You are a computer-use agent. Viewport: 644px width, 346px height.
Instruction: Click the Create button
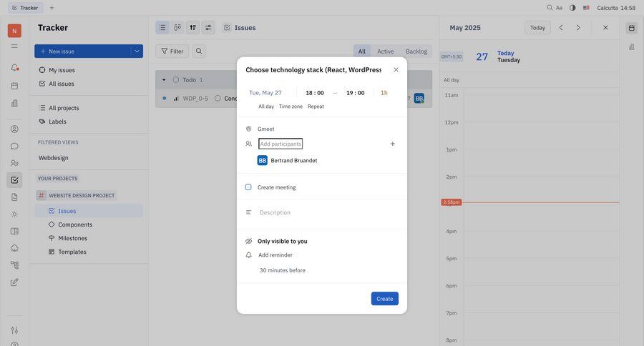pyautogui.click(x=384, y=299)
